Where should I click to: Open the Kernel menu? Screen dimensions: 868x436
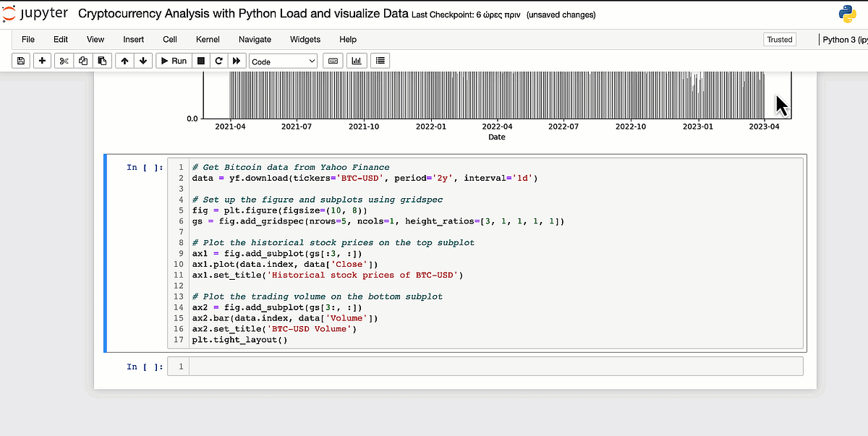(208, 40)
